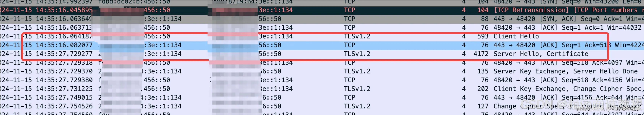Click the highlighted ACK Seq=1 Ack=518 row

click(322, 45)
